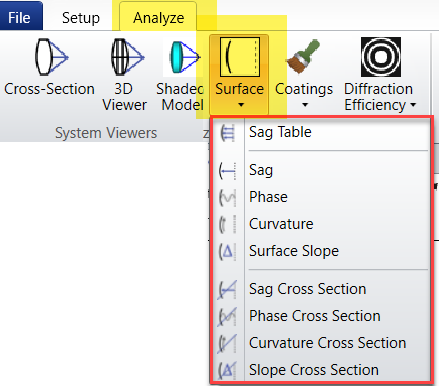
Task: Click the Curvature menu icon
Action: pyautogui.click(x=228, y=224)
